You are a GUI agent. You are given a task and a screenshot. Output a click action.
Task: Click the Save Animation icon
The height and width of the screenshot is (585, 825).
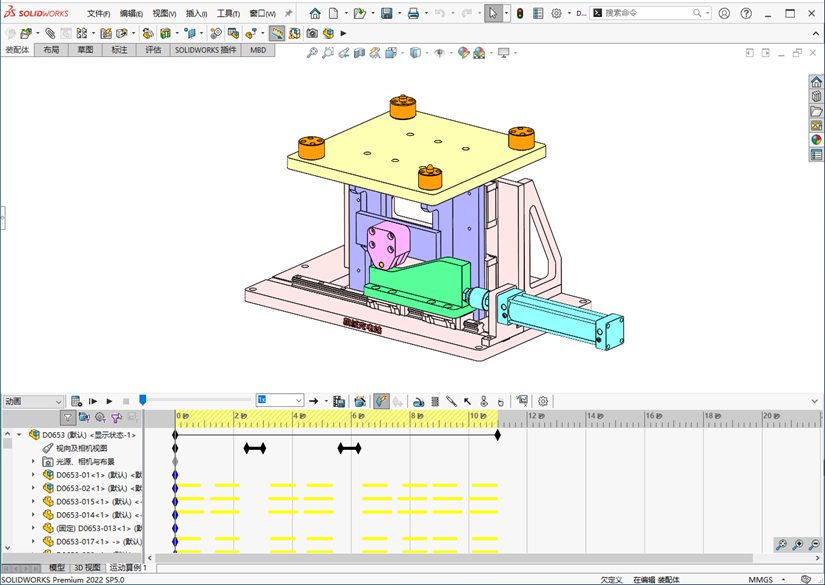coord(340,401)
